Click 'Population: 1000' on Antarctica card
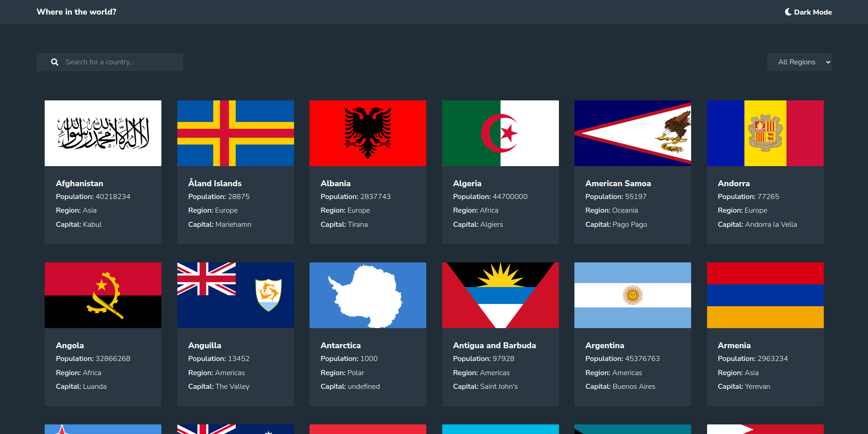 point(349,359)
